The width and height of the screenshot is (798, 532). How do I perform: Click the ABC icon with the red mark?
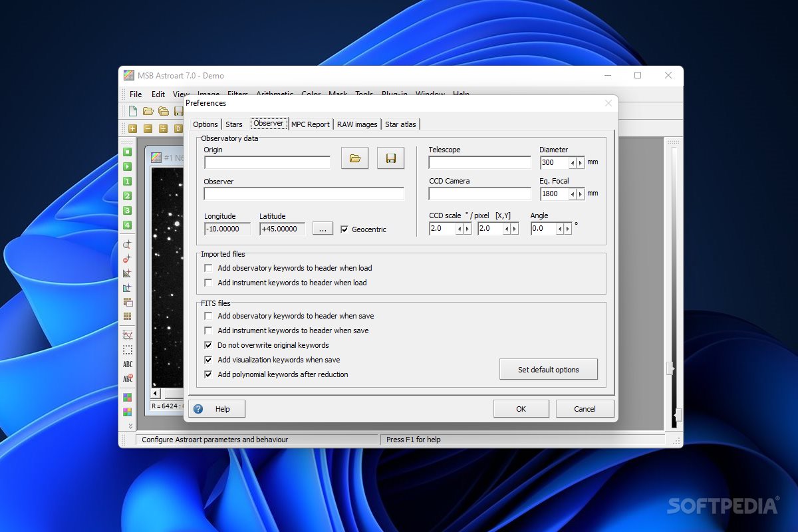click(127, 379)
